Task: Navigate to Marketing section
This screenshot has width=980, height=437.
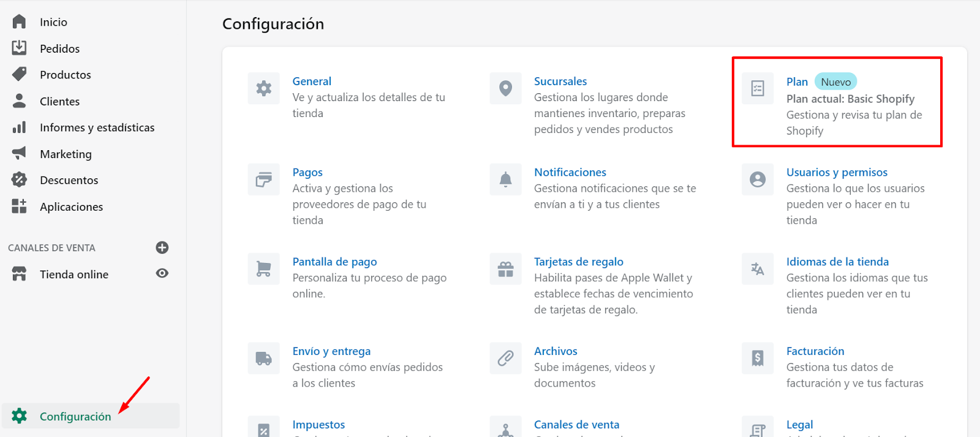Action: [x=66, y=154]
